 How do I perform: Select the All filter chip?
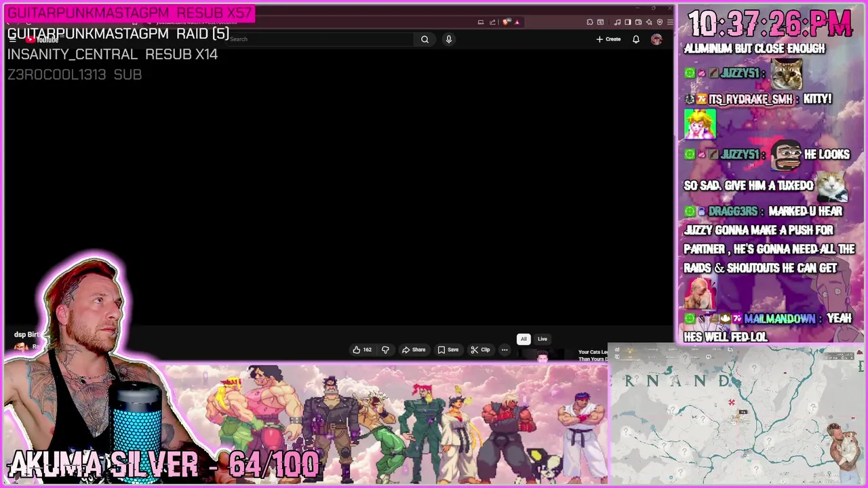(524, 339)
